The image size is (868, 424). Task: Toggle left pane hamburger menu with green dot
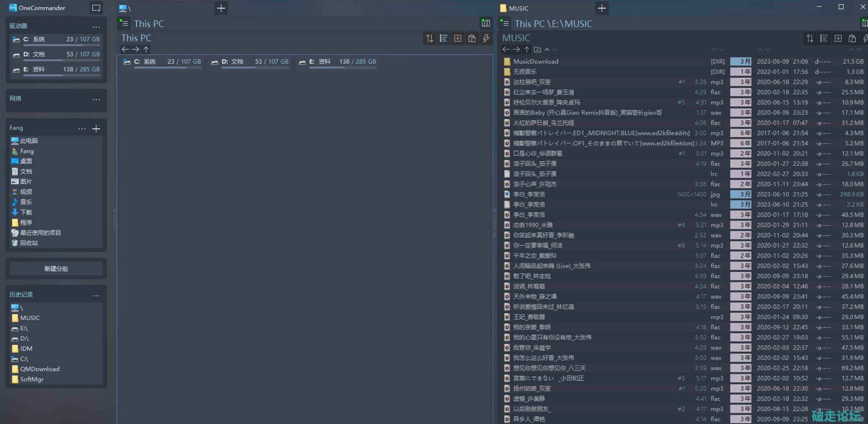point(124,24)
